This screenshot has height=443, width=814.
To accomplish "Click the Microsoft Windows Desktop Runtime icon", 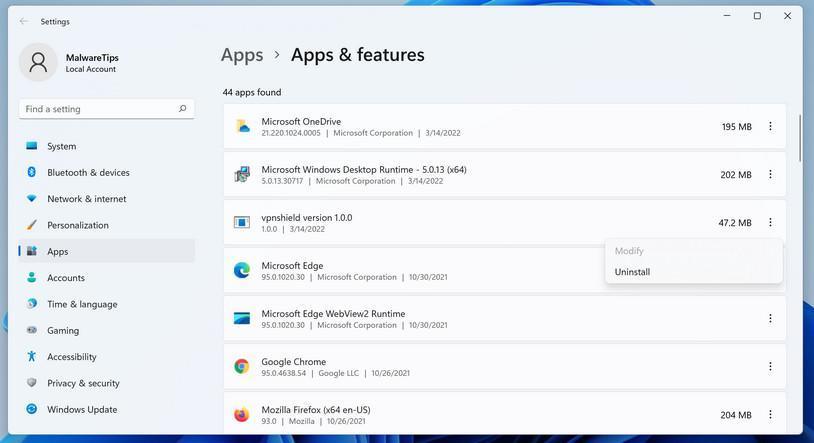I will coord(242,174).
